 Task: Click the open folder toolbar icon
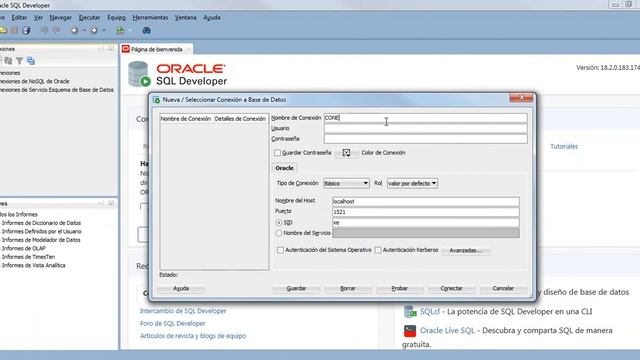3,31
